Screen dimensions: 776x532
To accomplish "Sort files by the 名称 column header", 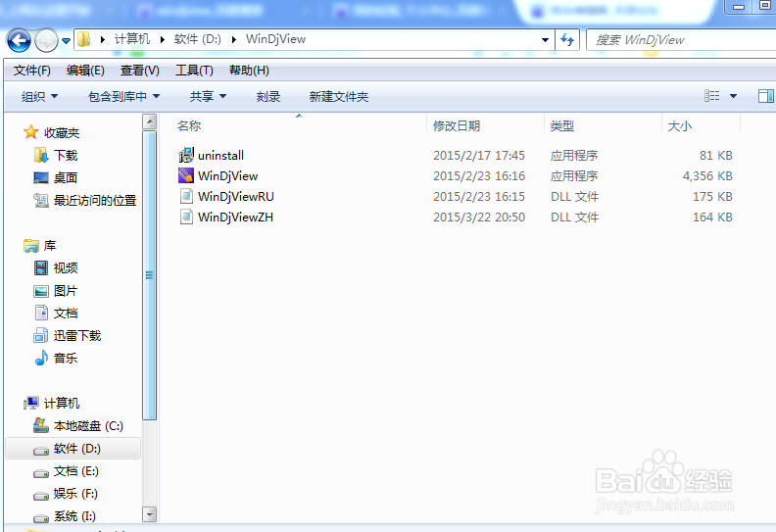I will pos(189,125).
